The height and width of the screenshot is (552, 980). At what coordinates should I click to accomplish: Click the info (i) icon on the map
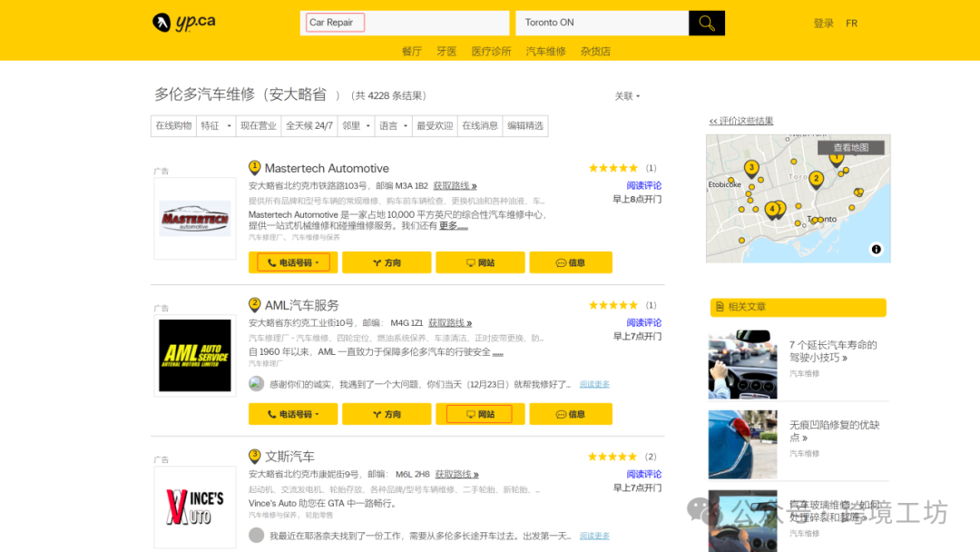point(876,247)
